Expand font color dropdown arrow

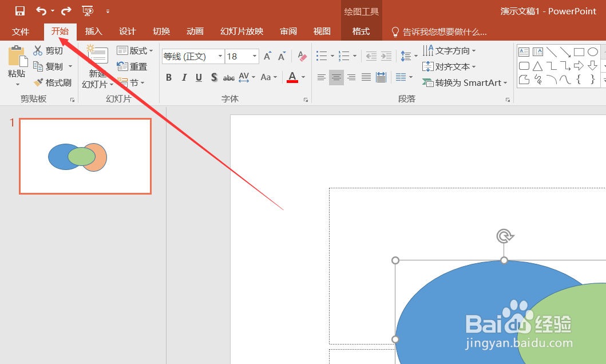pos(303,77)
